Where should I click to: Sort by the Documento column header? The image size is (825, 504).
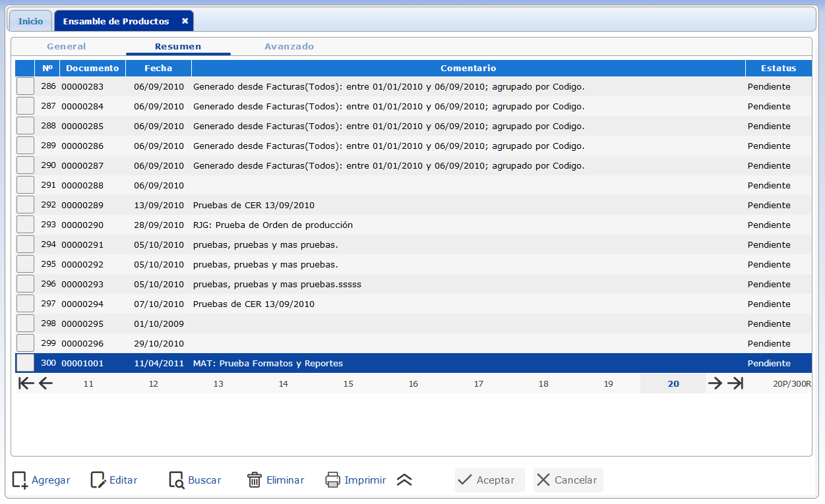(x=92, y=68)
